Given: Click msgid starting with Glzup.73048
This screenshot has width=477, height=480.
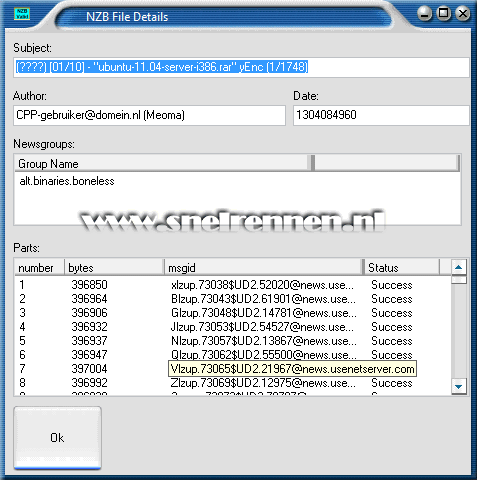Looking at the screenshot, I should (264, 313).
